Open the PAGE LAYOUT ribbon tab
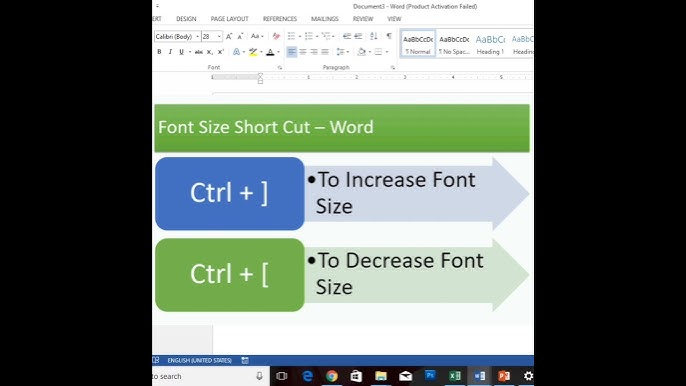 coord(229,19)
